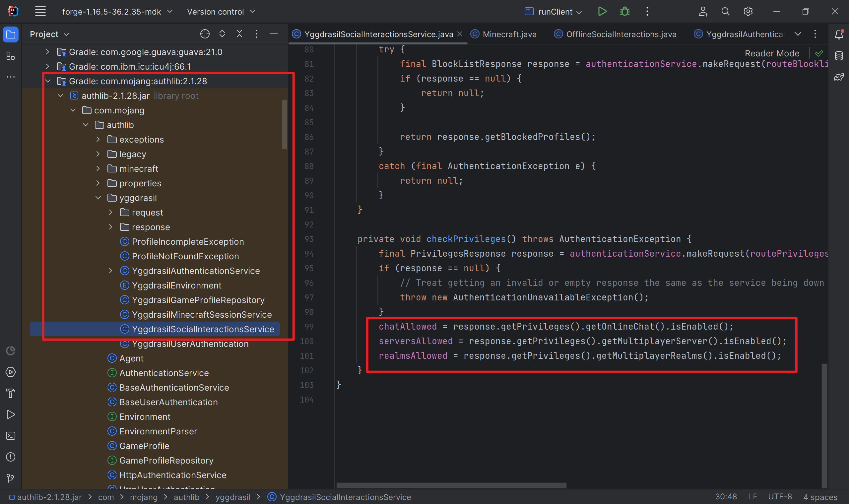Screen dimensions: 849x504
Task: Collapse all items in Project tree
Action: point(239,34)
